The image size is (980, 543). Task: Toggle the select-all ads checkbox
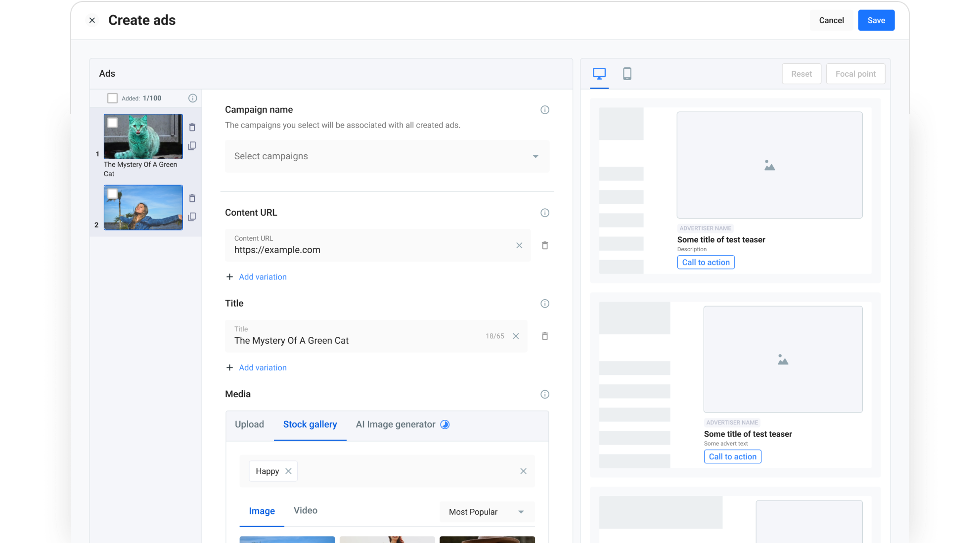112,98
